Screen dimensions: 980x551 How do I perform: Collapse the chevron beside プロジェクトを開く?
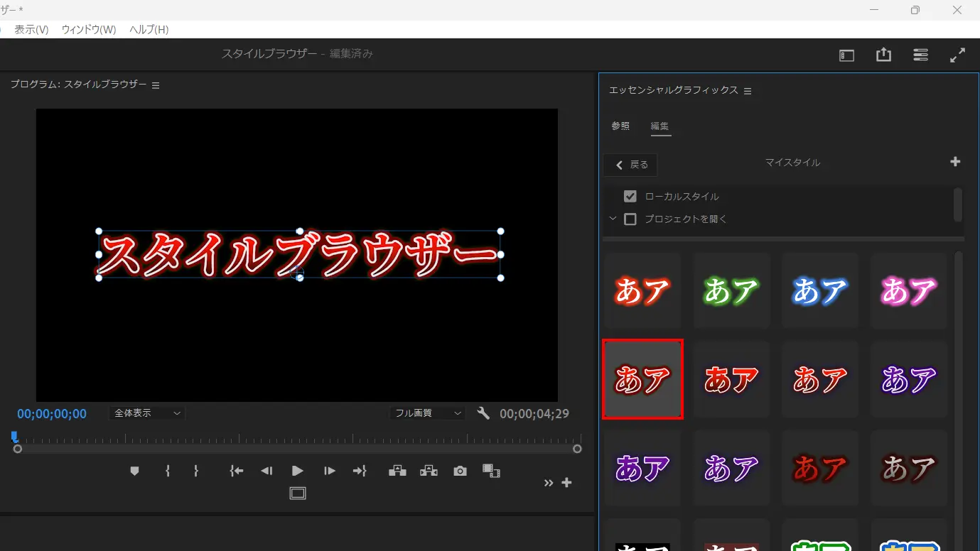[x=613, y=219]
